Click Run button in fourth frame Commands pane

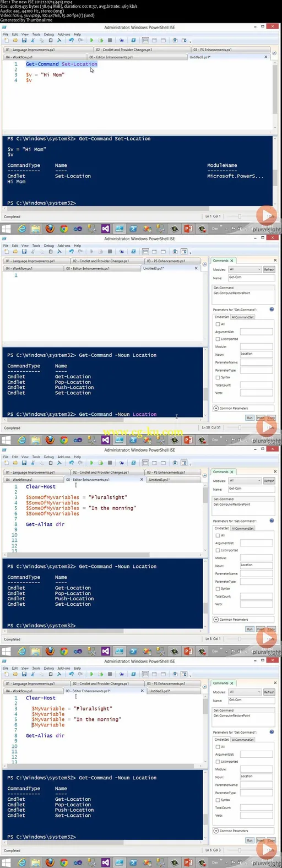[250, 840]
